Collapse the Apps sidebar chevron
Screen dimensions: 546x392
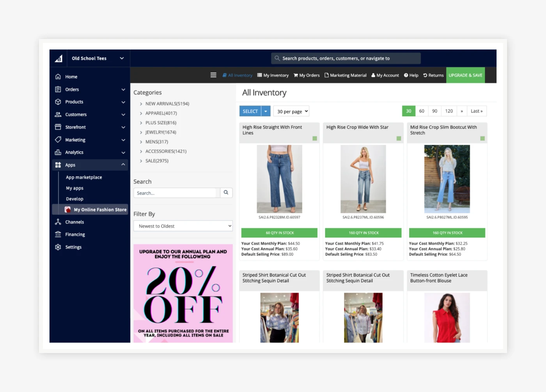(x=123, y=165)
